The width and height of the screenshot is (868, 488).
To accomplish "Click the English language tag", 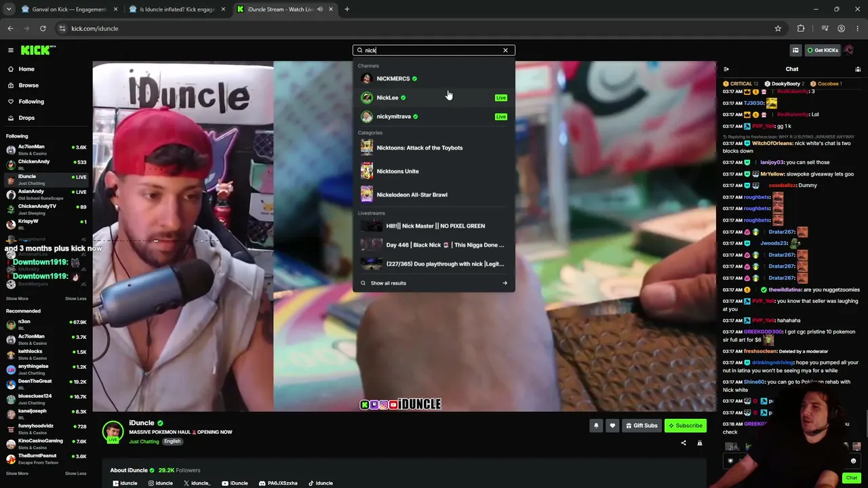I will (x=172, y=442).
